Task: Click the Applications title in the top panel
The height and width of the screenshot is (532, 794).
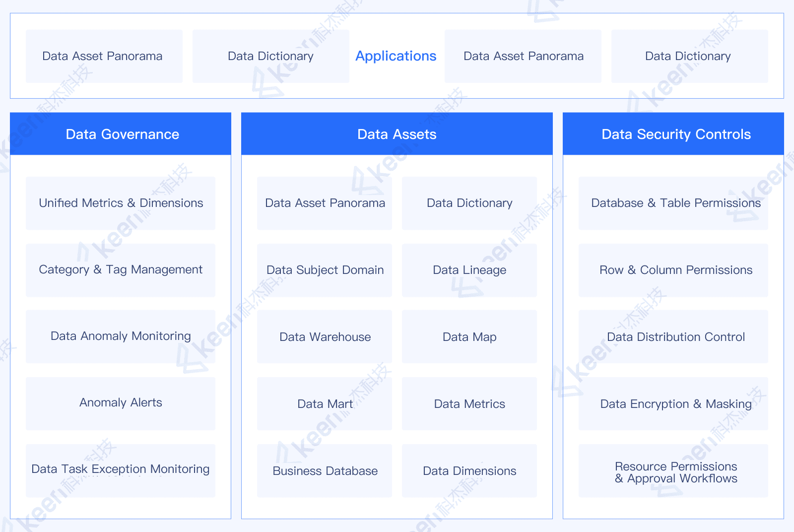Action: coord(396,56)
